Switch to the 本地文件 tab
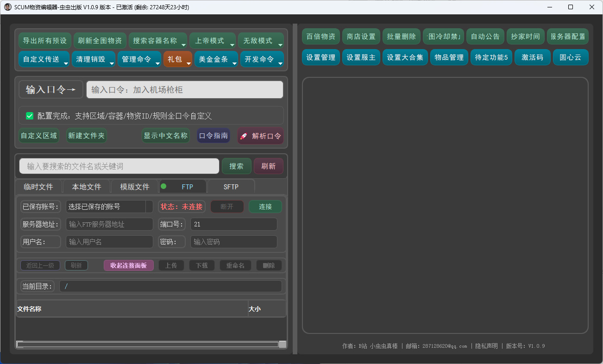The image size is (603, 364). (87, 187)
